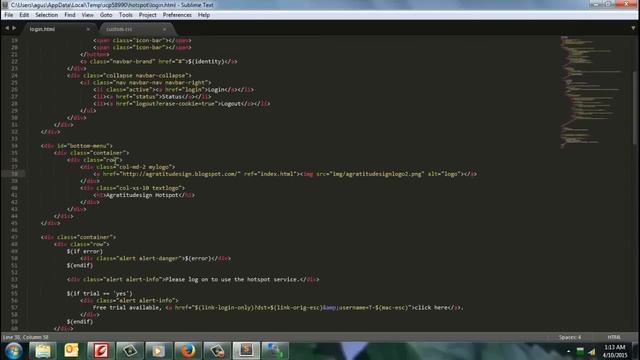Open the red Flash-style taskbar app
Viewport: 640px width, 360px height.
[101, 351]
